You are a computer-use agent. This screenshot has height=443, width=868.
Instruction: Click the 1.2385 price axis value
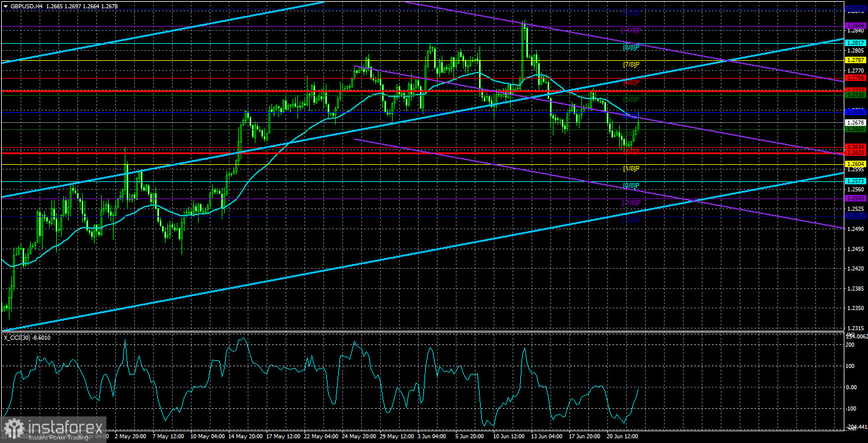(856, 289)
